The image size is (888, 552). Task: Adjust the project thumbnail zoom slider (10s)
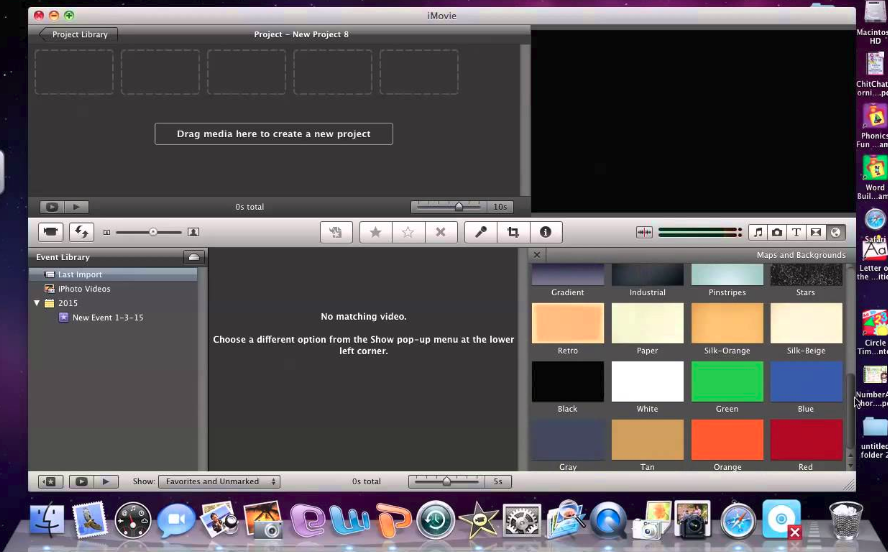tap(459, 207)
